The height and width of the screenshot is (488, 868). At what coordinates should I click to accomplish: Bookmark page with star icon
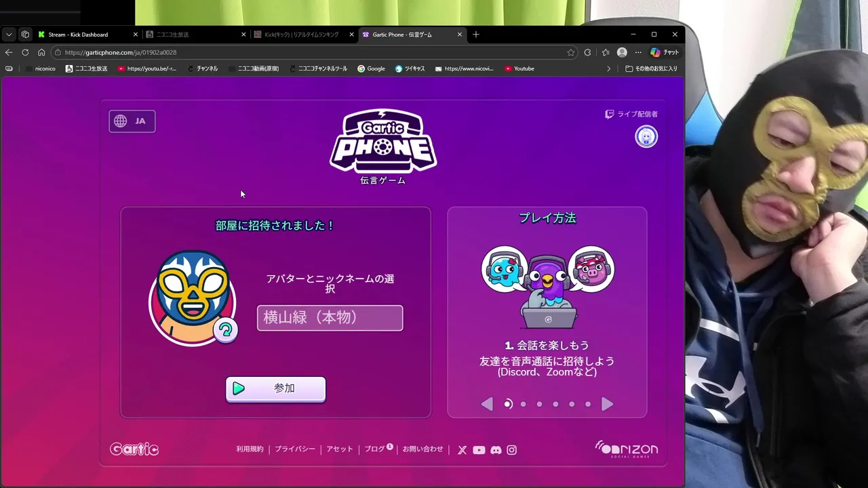[571, 52]
